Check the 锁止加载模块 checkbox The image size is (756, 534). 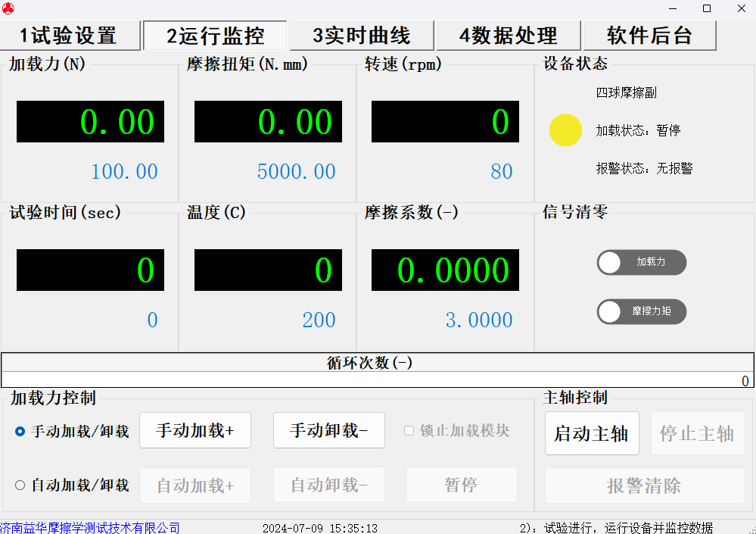[x=409, y=431]
